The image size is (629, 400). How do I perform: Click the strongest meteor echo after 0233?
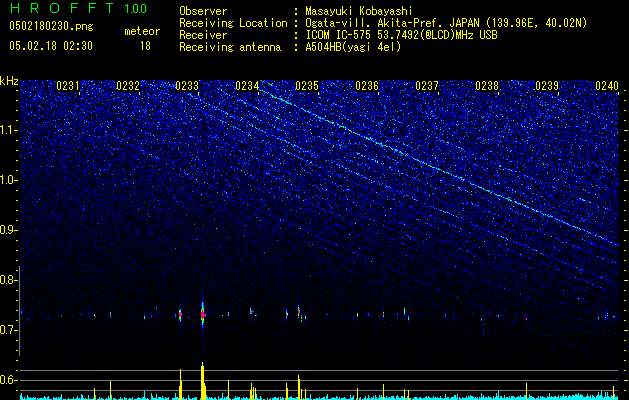click(203, 314)
